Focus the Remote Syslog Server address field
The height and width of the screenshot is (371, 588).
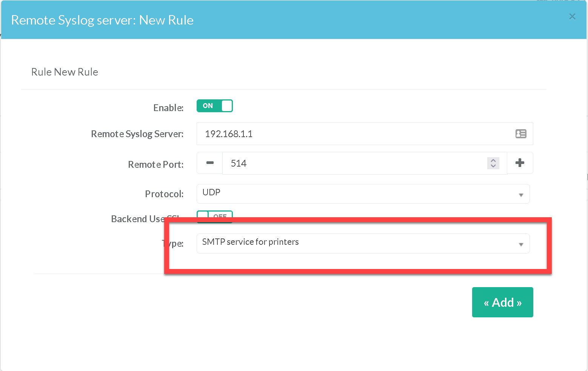[x=355, y=134]
